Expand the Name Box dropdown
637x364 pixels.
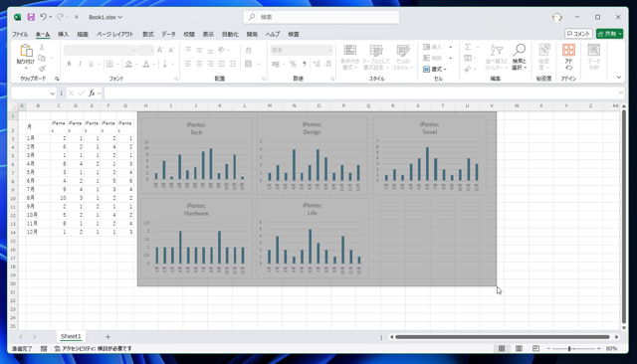[x=53, y=93]
